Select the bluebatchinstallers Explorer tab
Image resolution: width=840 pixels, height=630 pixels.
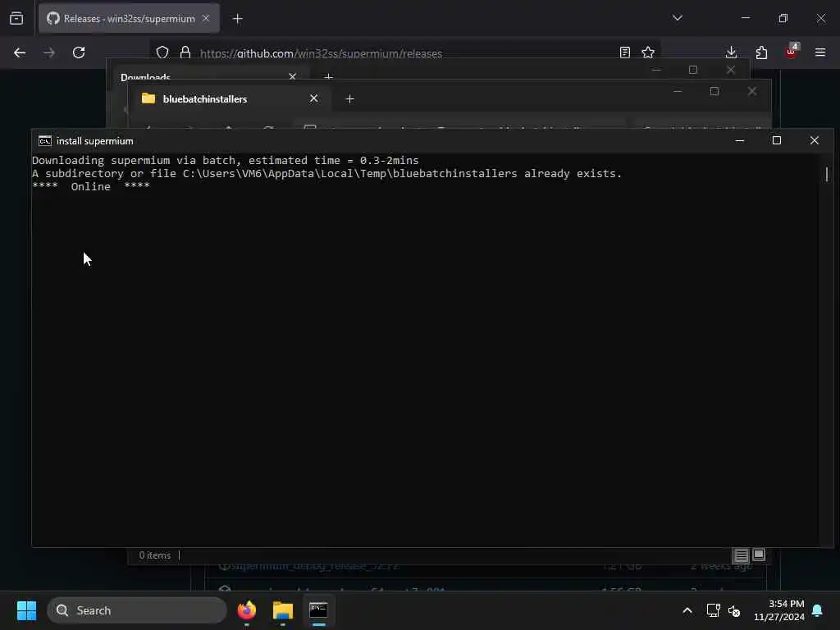pos(231,99)
